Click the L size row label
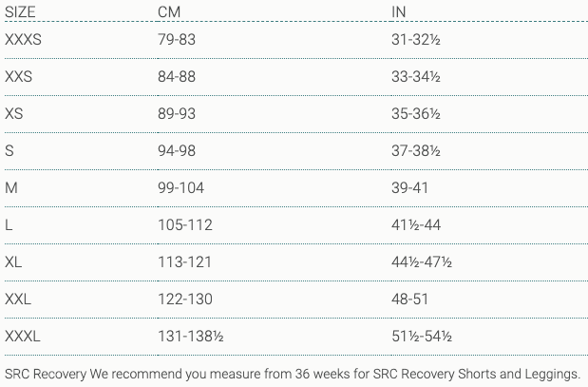Image resolution: width=588 pixels, height=387 pixels. pos(9,225)
